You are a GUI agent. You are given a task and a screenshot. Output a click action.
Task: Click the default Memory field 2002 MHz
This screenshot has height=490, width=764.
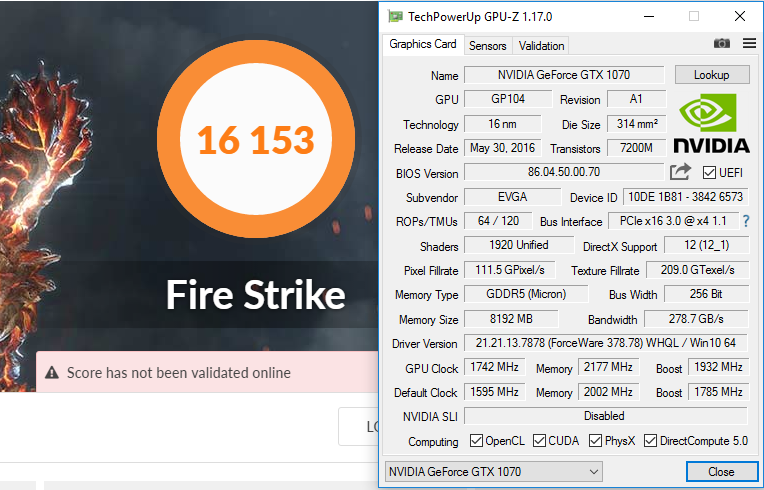609,392
